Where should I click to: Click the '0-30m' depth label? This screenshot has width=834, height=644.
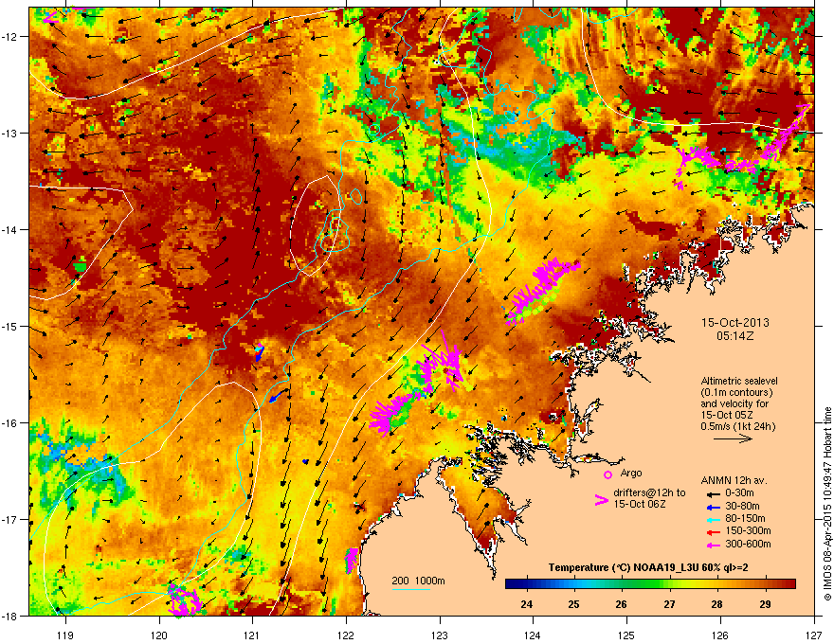[740, 493]
